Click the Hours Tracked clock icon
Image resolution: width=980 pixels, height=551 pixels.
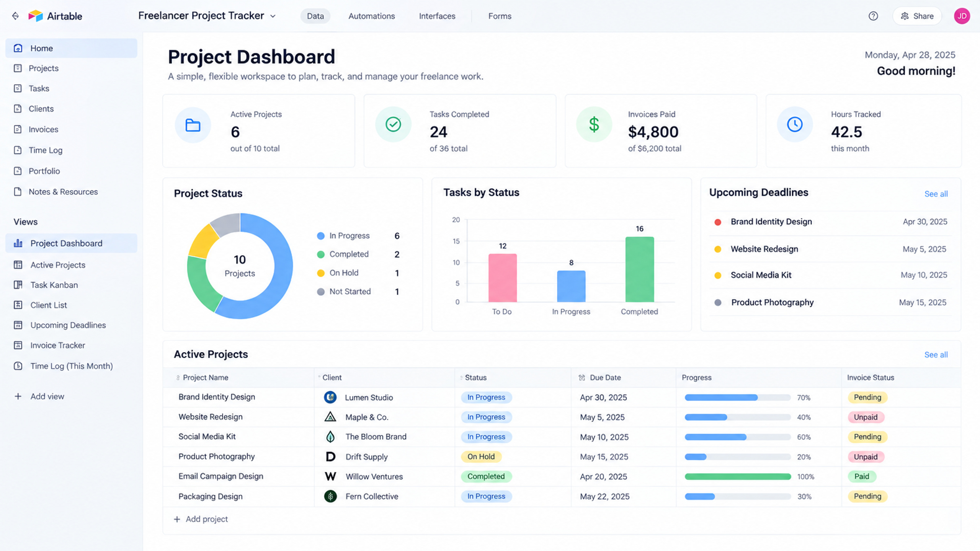coord(795,124)
